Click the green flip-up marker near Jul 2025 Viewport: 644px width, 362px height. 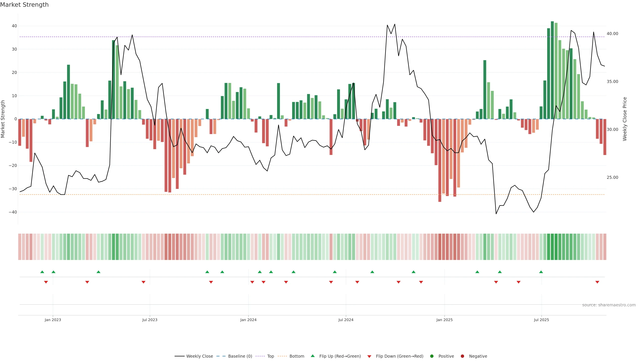(541, 272)
